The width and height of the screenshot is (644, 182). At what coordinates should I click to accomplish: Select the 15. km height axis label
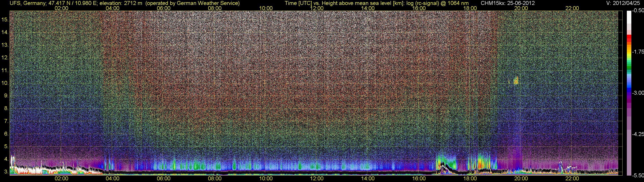[x=5, y=19]
